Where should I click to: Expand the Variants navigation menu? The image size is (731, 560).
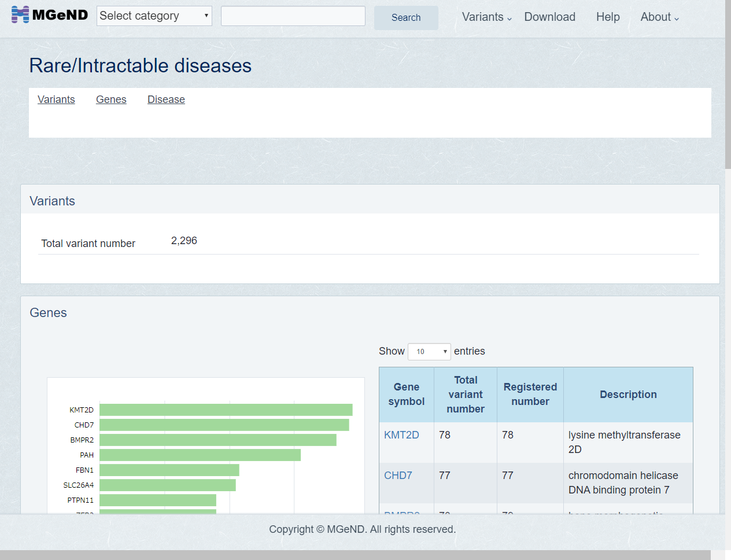pyautogui.click(x=486, y=17)
